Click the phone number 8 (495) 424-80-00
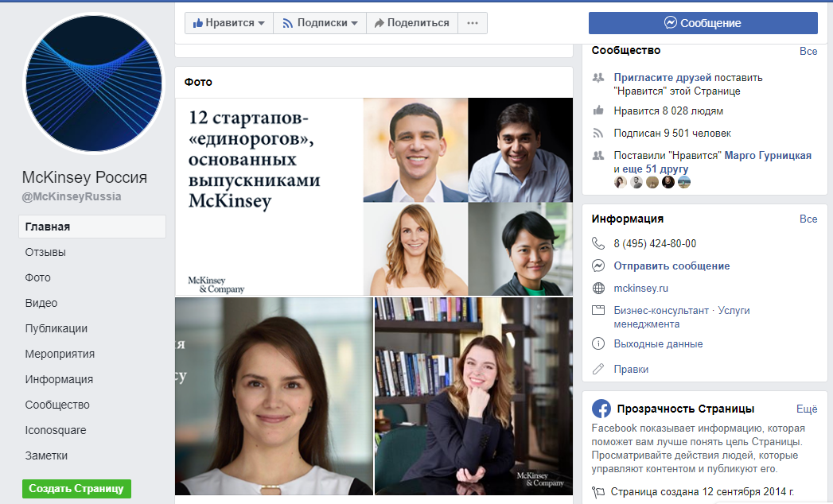Image resolution: width=833 pixels, height=504 pixels. pyautogui.click(x=655, y=244)
